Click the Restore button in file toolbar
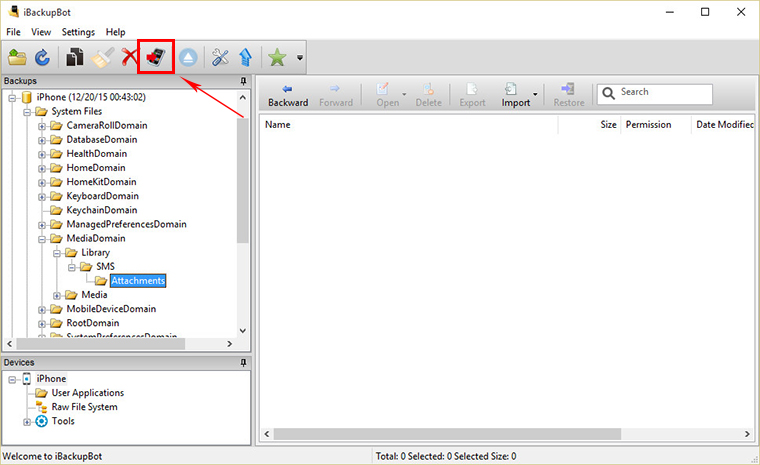Viewport: 760px width, 465px height. (x=569, y=96)
